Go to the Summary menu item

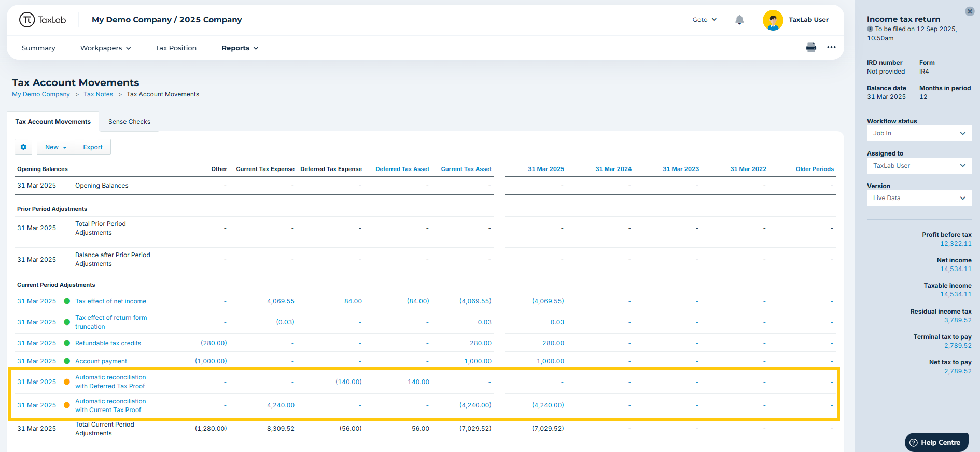[38, 48]
